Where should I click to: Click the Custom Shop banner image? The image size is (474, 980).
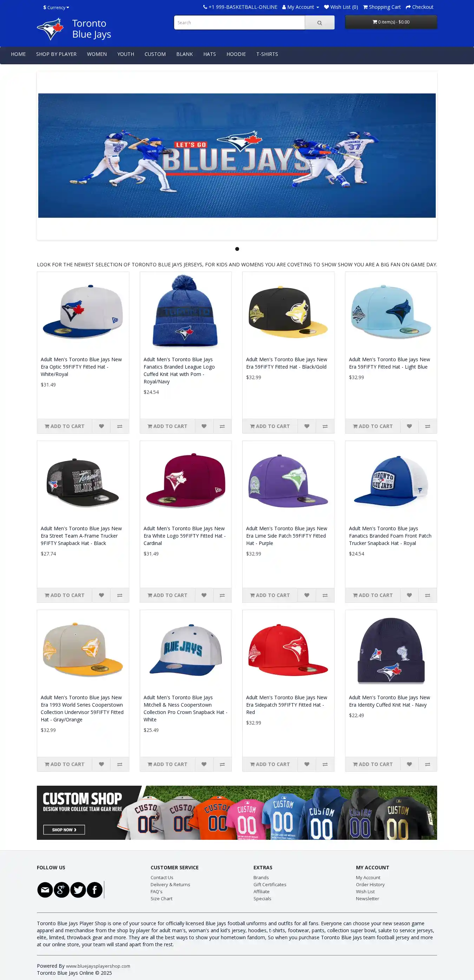[x=237, y=812]
